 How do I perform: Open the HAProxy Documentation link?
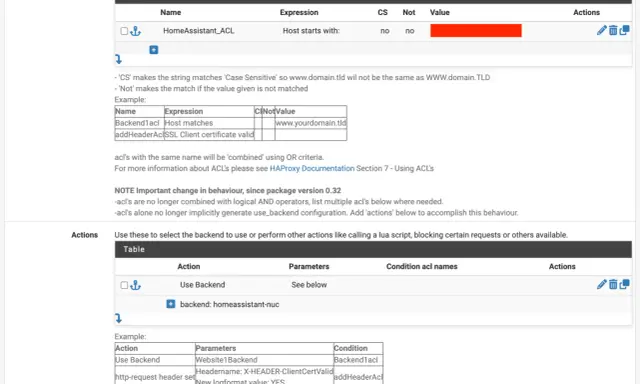[x=312, y=169]
